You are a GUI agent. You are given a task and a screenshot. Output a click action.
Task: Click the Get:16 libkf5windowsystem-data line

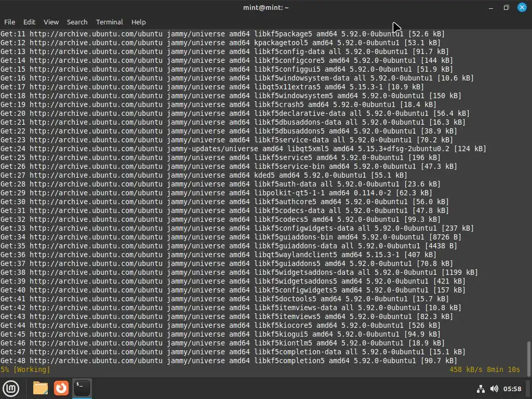coord(237,78)
